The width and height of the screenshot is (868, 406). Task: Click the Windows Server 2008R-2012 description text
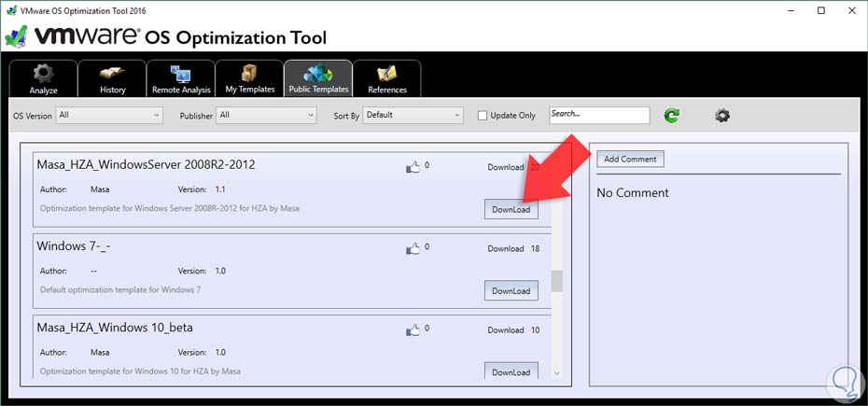click(x=169, y=208)
